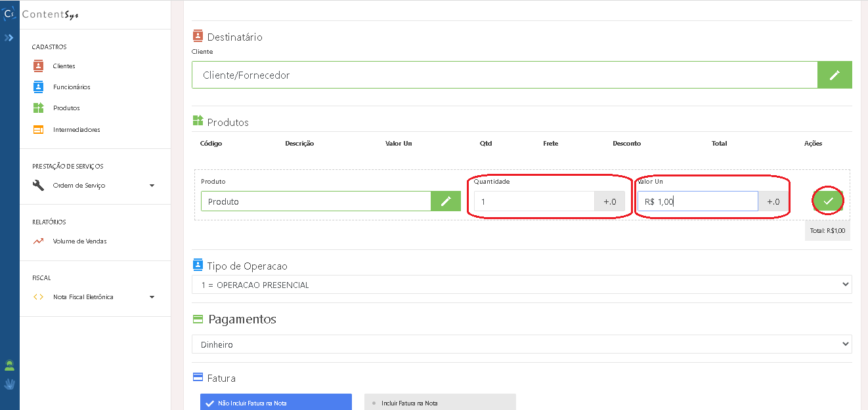Click the ContentSys logo icon

(x=9, y=14)
